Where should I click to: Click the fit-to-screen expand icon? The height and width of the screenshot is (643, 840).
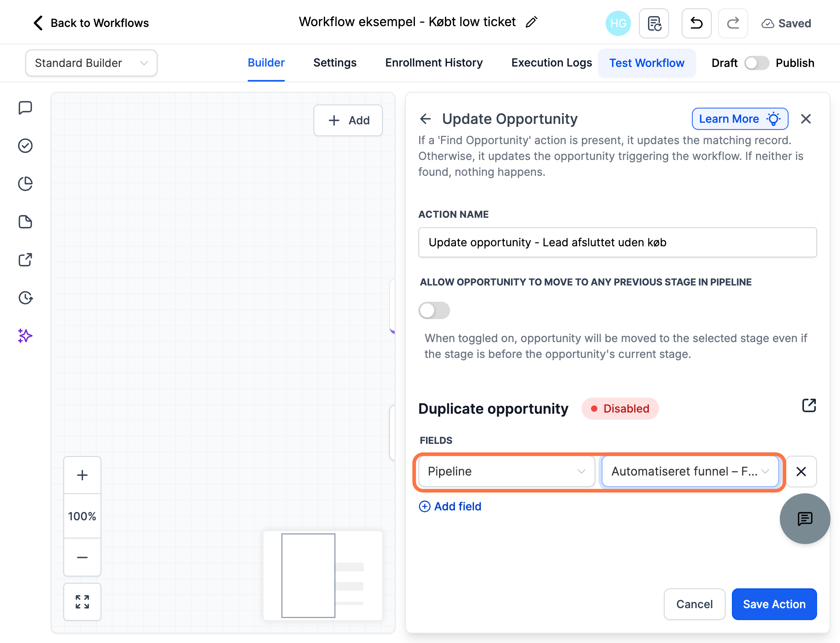click(82, 602)
